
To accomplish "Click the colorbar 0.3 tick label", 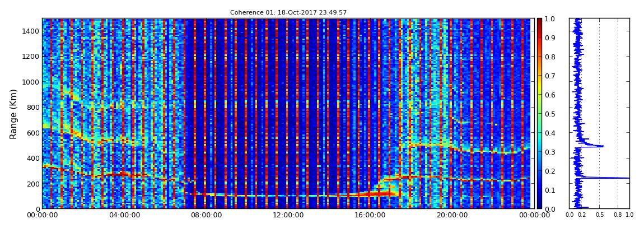I will (x=549, y=152).
